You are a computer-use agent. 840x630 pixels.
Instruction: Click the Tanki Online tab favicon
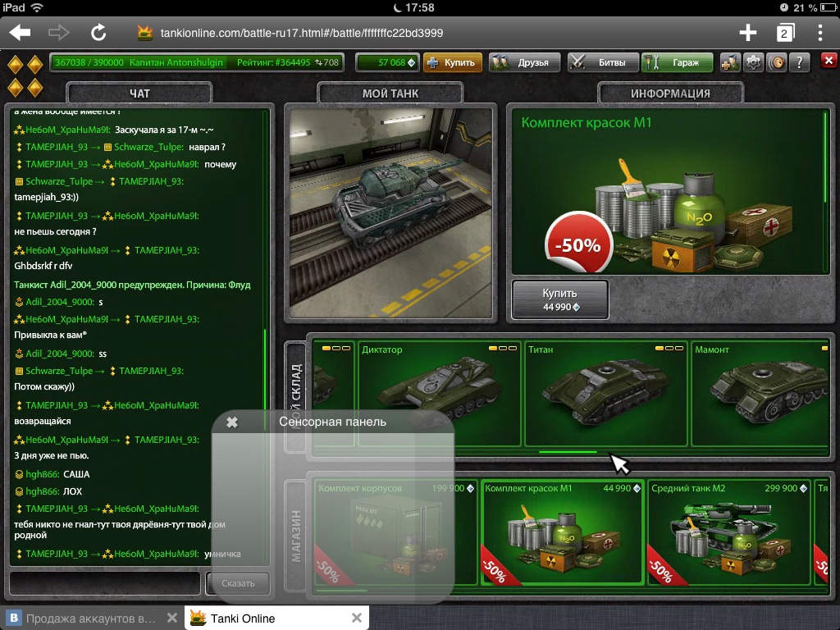[198, 618]
